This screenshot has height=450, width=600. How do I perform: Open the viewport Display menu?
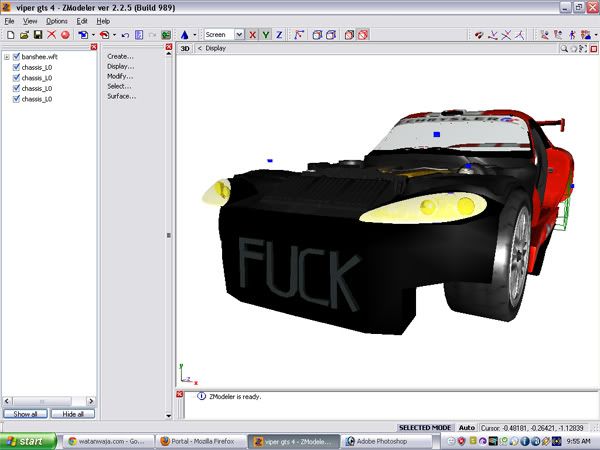215,48
